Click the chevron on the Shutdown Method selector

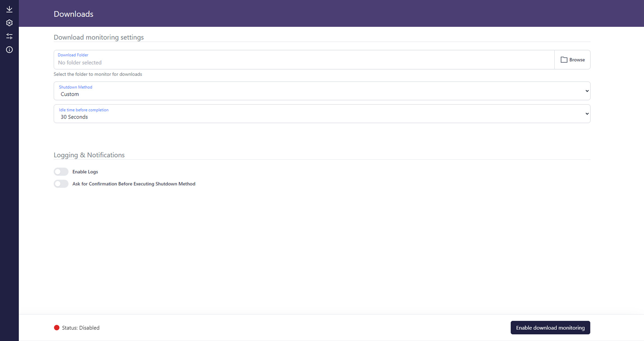pos(587,91)
